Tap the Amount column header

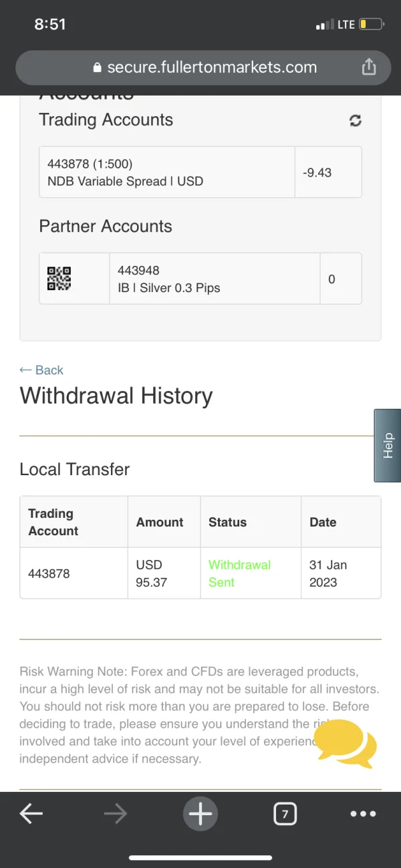point(160,522)
